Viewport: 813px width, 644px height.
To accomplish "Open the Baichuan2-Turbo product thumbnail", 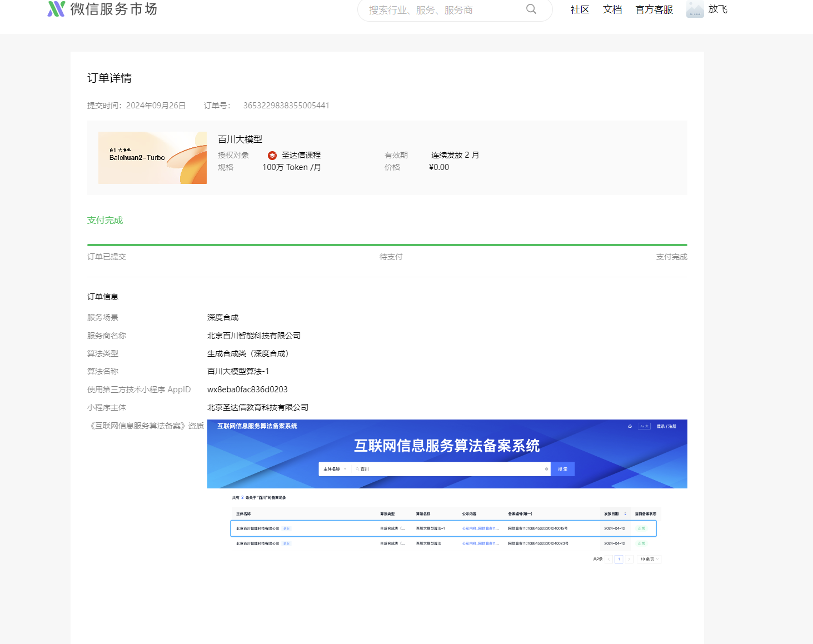I will (x=152, y=158).
